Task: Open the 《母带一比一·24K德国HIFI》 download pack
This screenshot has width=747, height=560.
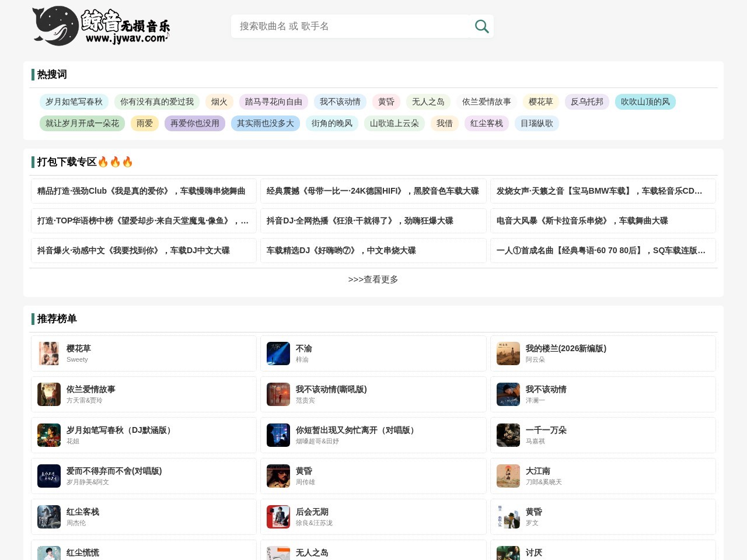Action: [373, 191]
